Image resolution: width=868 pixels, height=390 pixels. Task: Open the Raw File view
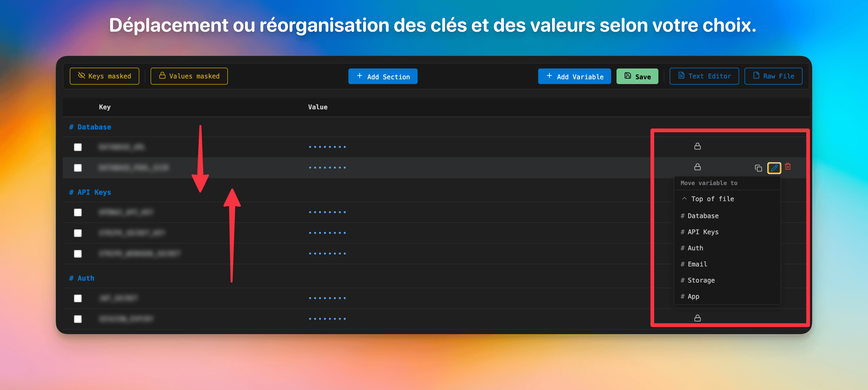[773, 76]
